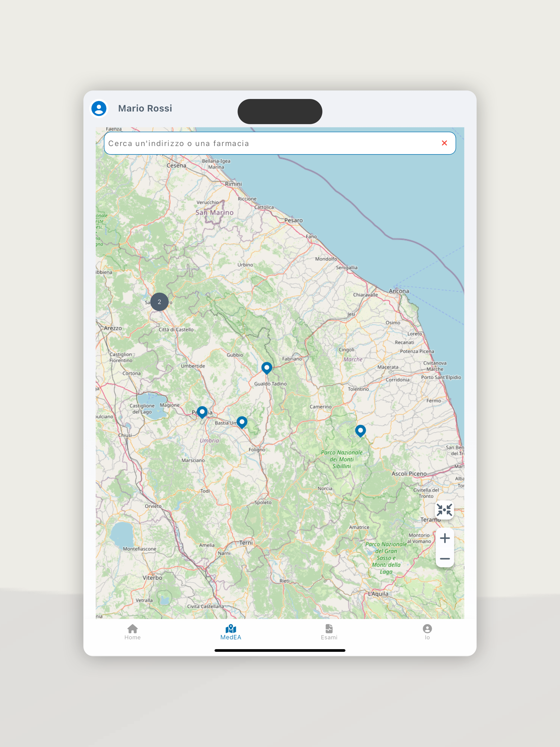The height and width of the screenshot is (747, 560).
Task: Click the Senigallia label on the map
Action: coord(346,267)
